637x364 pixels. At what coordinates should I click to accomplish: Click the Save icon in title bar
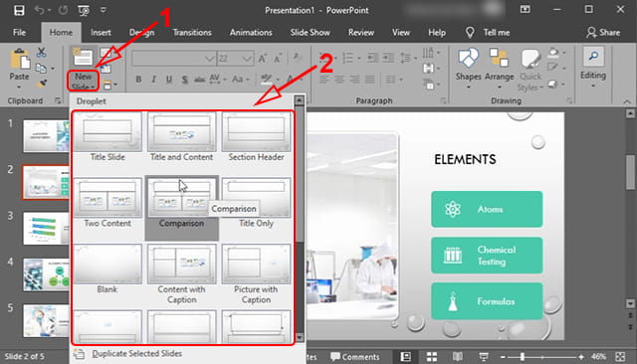(x=19, y=10)
